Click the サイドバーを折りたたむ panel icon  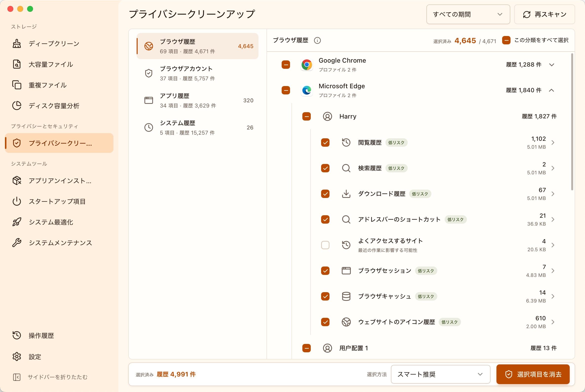17,377
